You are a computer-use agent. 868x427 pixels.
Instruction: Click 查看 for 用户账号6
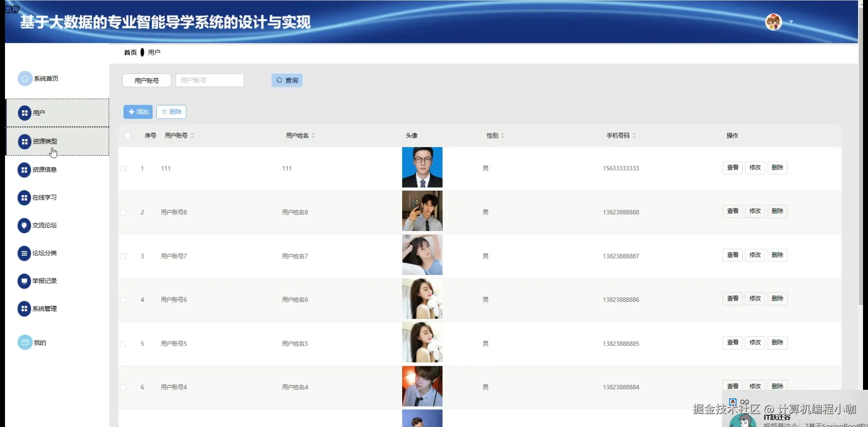pyautogui.click(x=733, y=299)
